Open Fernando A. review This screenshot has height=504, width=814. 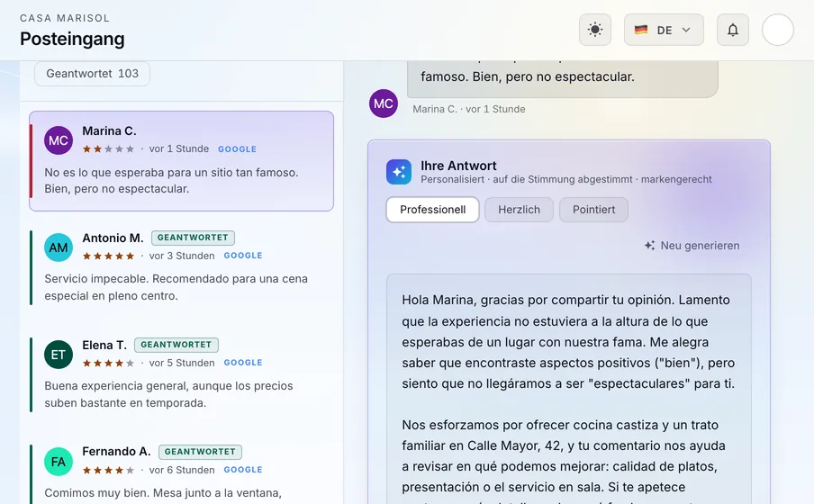tap(181, 472)
